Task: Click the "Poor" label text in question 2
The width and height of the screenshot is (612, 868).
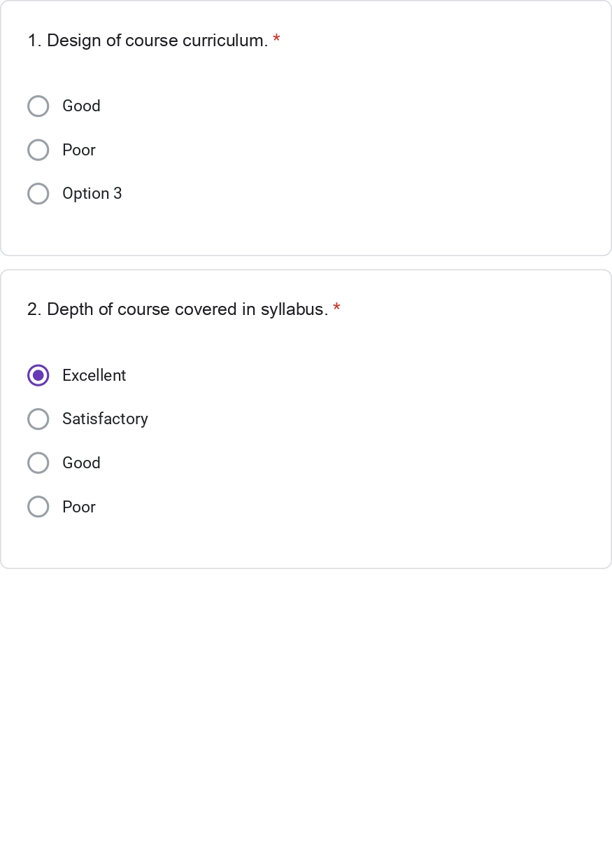Action: click(x=79, y=507)
